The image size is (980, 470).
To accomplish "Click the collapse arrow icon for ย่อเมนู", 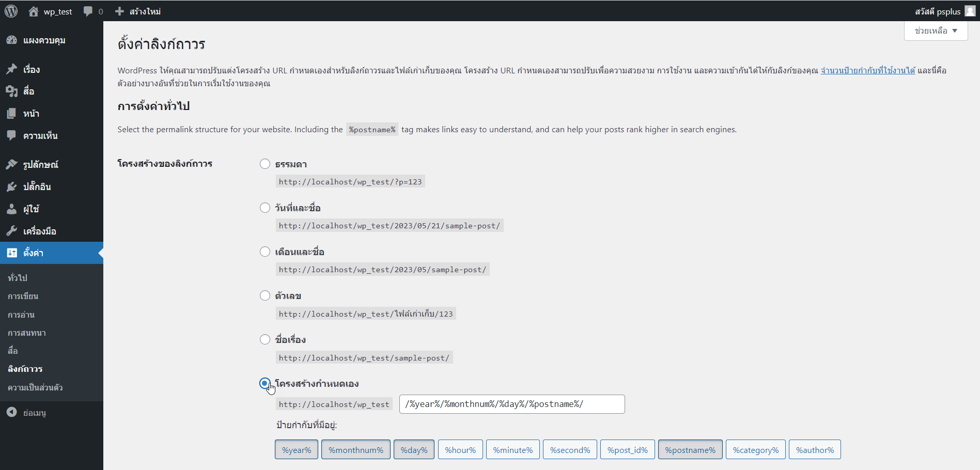I will point(12,412).
